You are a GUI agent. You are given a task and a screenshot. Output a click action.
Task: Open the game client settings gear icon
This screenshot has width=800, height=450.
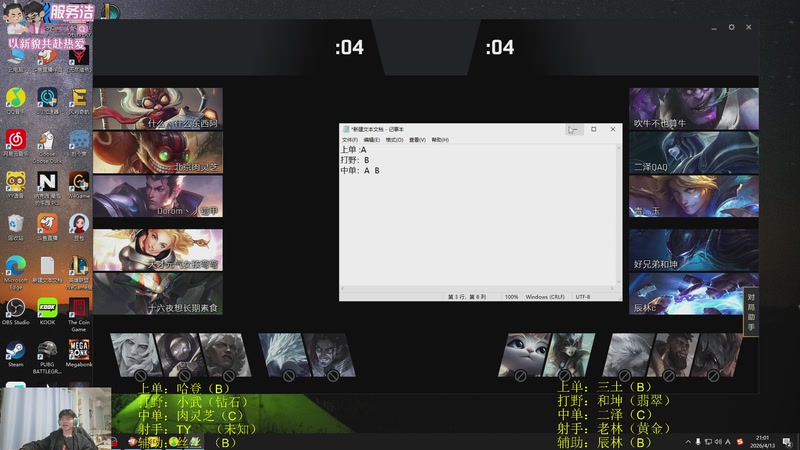732,27
